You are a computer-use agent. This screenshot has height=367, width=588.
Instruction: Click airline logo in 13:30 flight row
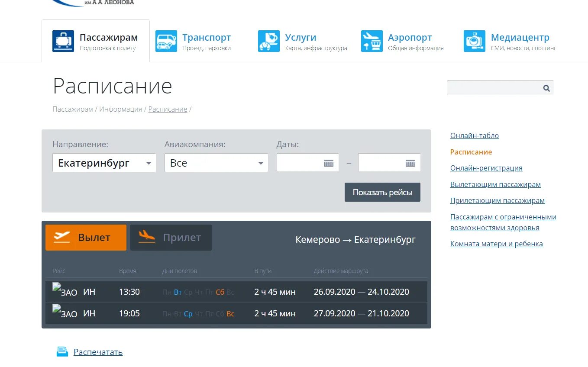click(65, 290)
